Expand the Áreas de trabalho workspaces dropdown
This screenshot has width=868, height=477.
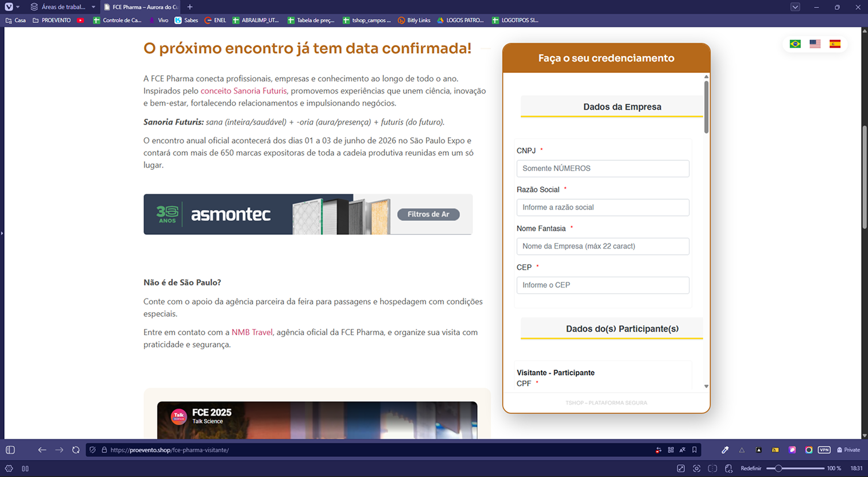[x=63, y=7]
